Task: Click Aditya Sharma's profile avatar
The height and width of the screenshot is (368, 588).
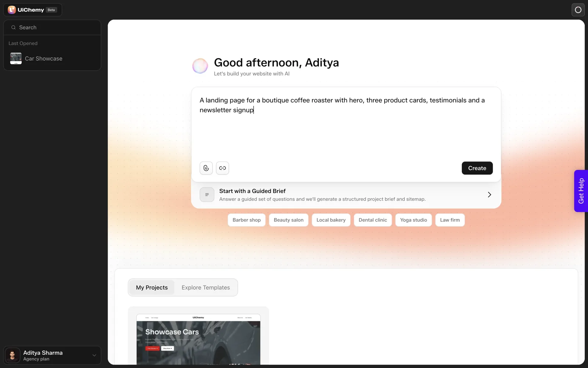Action: [x=12, y=355]
